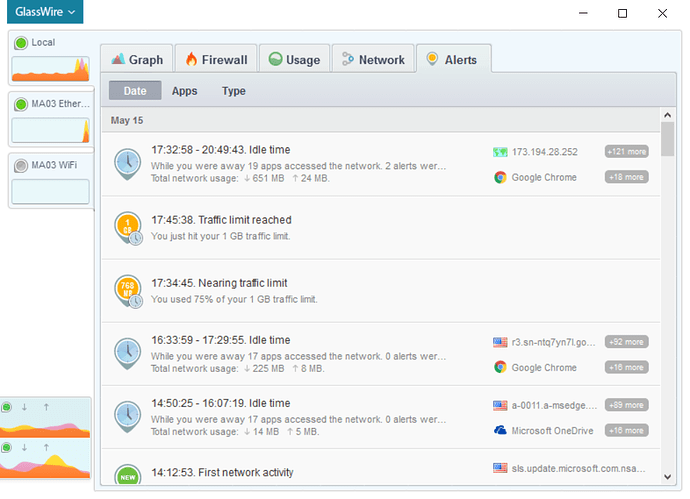Expand the +121 more hosts badge

point(626,152)
